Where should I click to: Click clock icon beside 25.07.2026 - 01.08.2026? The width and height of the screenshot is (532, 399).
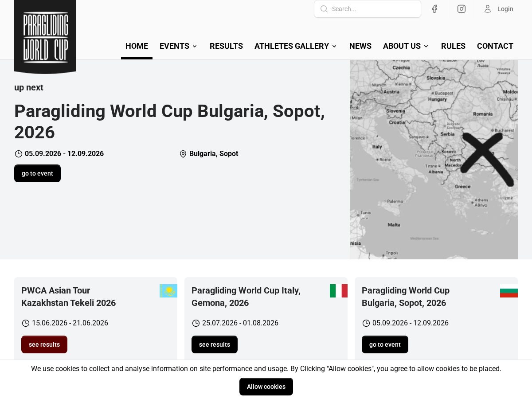point(196,323)
